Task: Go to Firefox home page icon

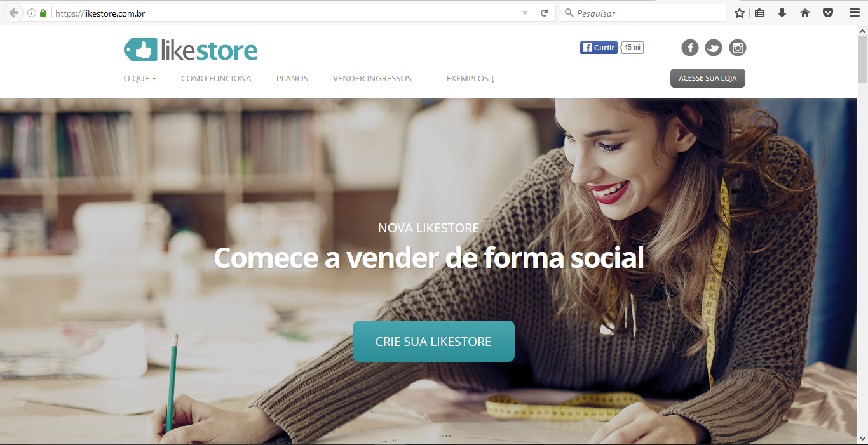Action: (805, 13)
